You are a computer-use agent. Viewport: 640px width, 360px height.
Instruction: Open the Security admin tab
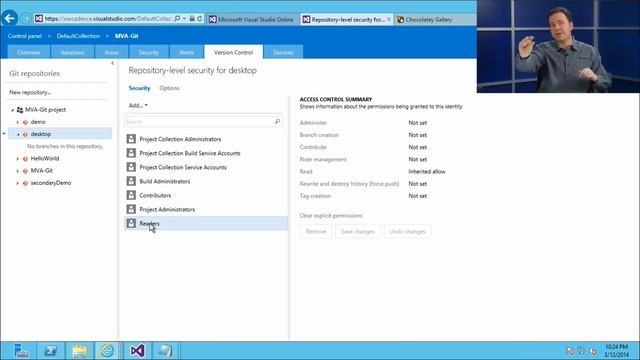[149, 52]
